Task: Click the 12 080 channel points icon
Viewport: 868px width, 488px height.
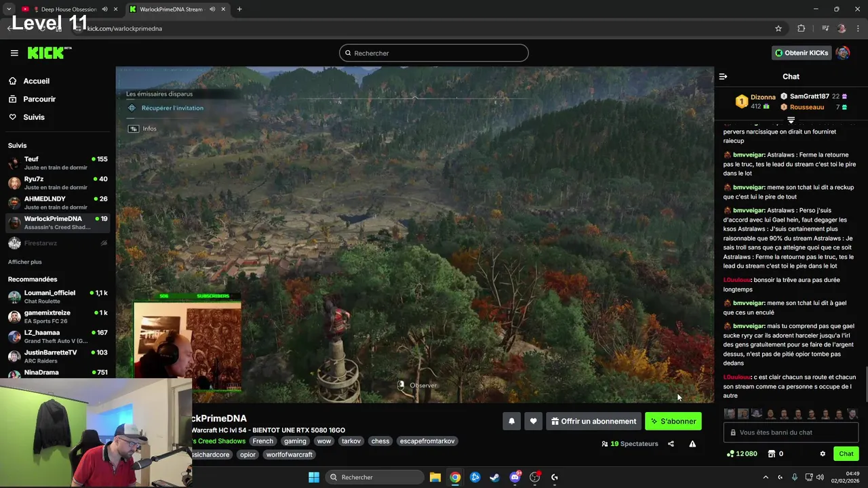Action: pos(730,454)
